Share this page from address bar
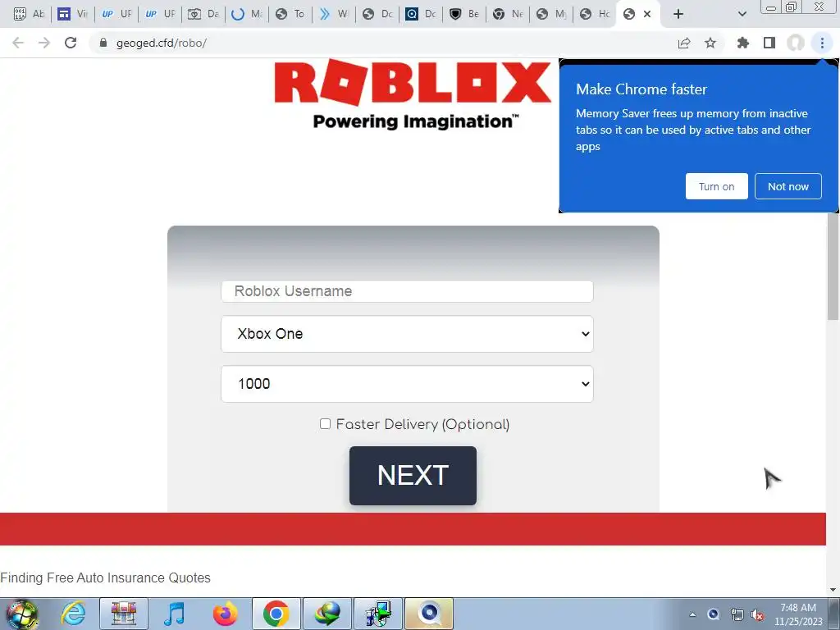Screen dimensions: 840x630 tap(684, 43)
